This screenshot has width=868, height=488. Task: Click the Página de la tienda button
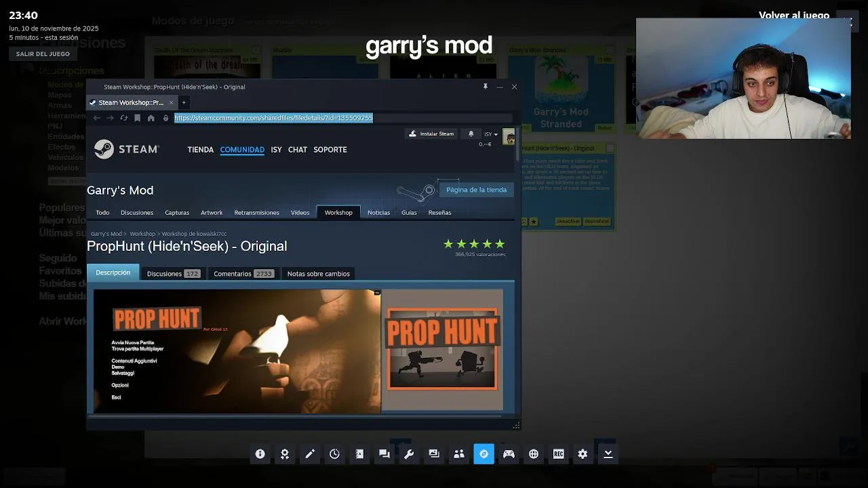476,190
